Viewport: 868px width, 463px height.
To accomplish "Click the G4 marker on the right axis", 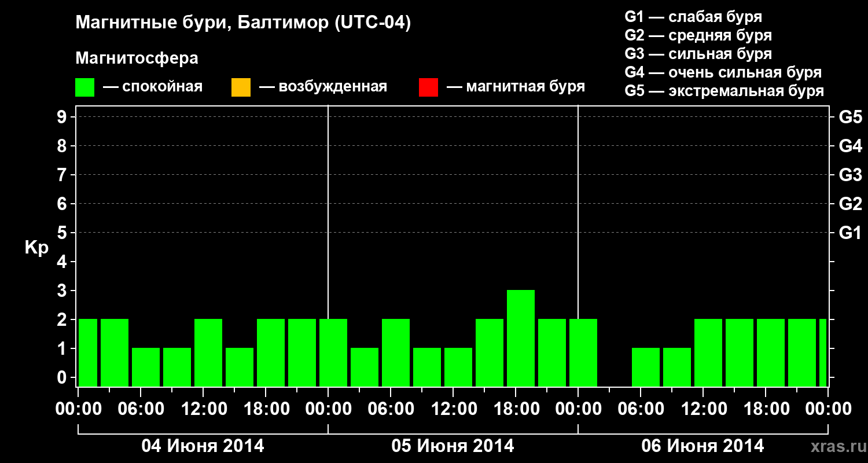I will click(851, 146).
